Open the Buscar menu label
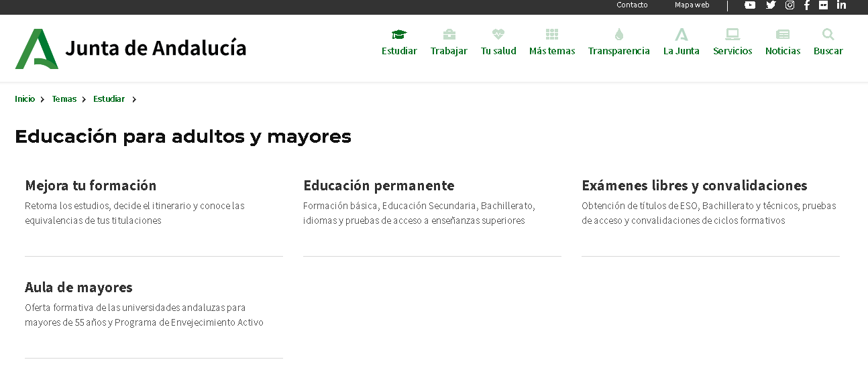The height and width of the screenshot is (382, 868). [828, 51]
